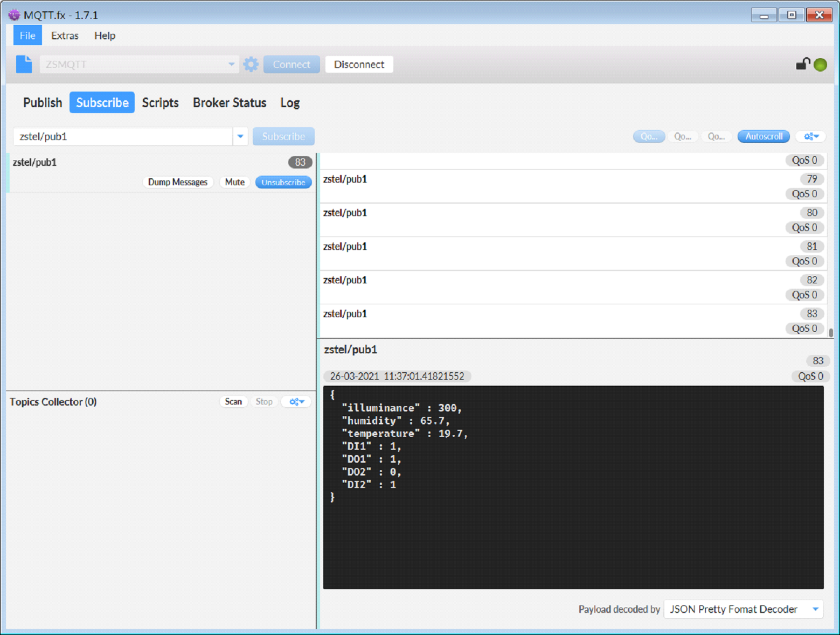Select the first QoS toggle (highlighted)
The image size is (840, 635).
click(x=649, y=136)
